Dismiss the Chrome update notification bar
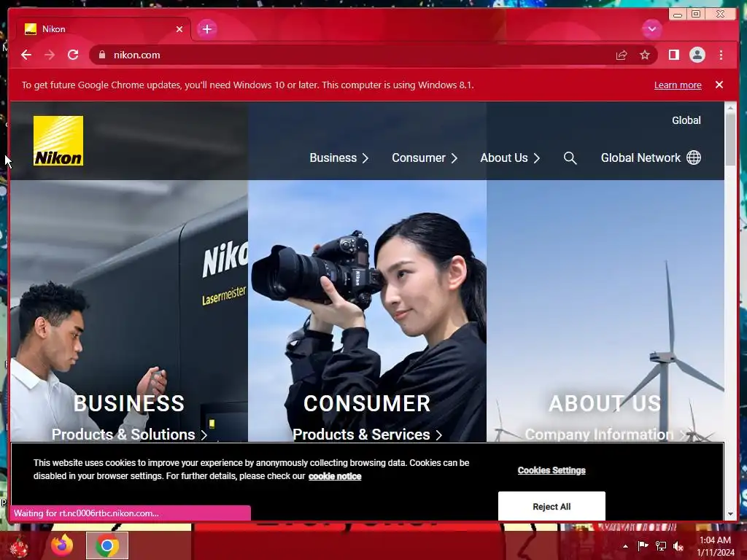Screen dimensions: 747x560 (x=719, y=85)
